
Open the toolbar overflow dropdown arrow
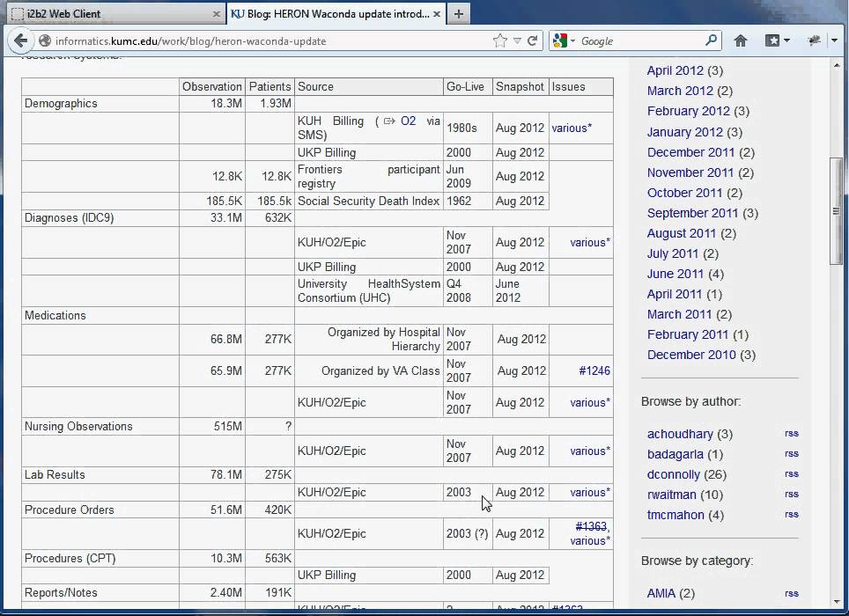tap(834, 40)
